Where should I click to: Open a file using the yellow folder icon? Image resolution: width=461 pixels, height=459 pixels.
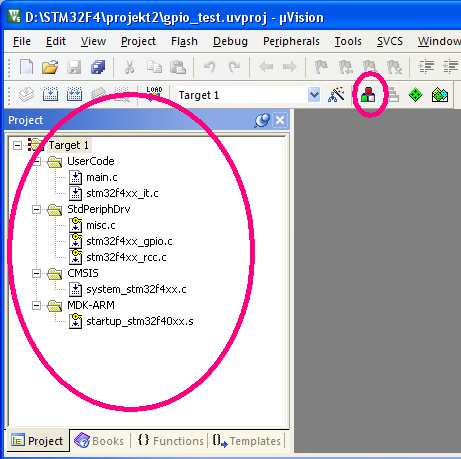pyautogui.click(x=50, y=67)
